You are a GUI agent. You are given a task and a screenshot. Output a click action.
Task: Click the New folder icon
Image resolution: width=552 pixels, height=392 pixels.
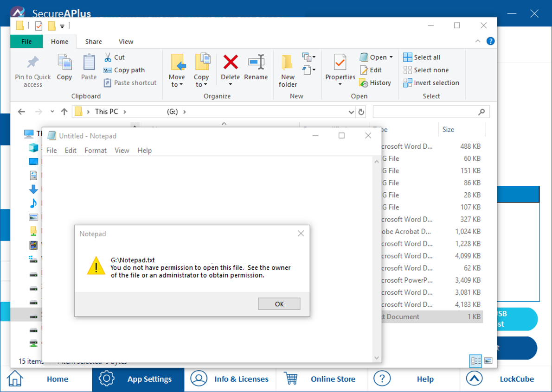pyautogui.click(x=288, y=63)
